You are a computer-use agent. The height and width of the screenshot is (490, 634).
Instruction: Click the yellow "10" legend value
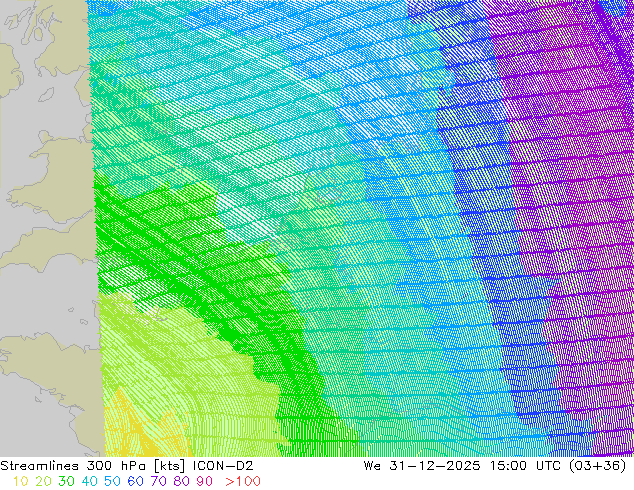click(19, 482)
